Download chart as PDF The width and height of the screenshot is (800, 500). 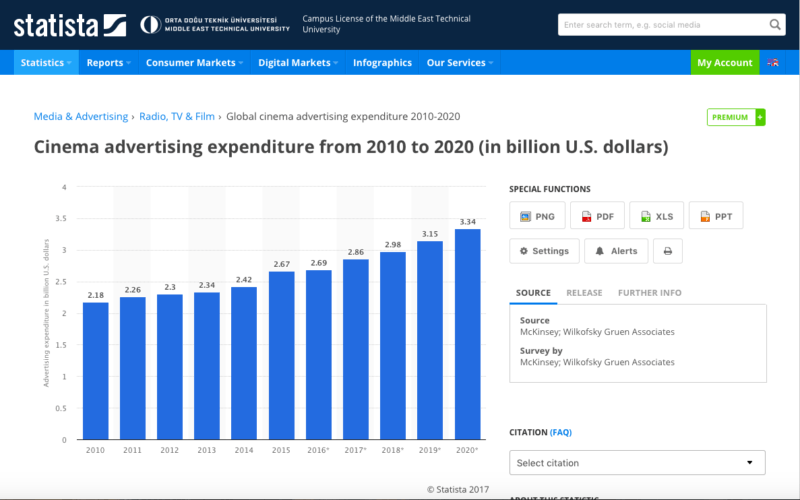(596, 216)
